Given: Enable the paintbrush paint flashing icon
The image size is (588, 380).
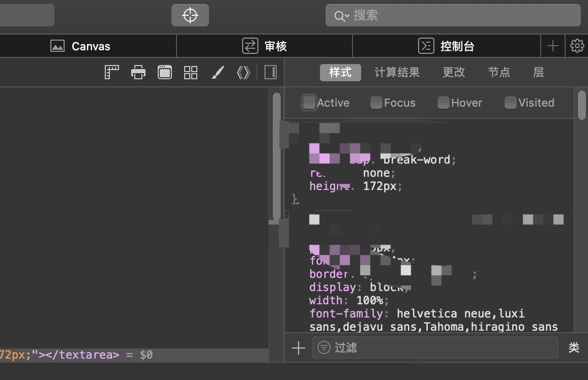Looking at the screenshot, I should [218, 73].
